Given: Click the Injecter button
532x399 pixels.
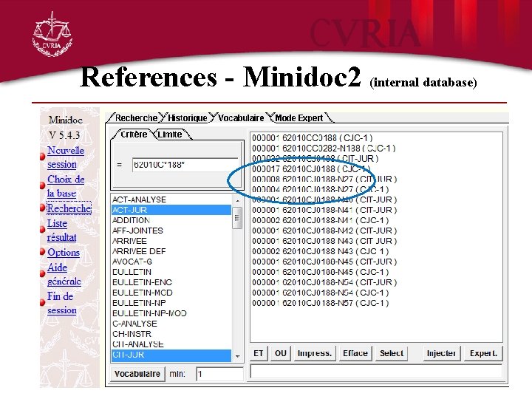Looking at the screenshot, I should pyautogui.click(x=441, y=353).
